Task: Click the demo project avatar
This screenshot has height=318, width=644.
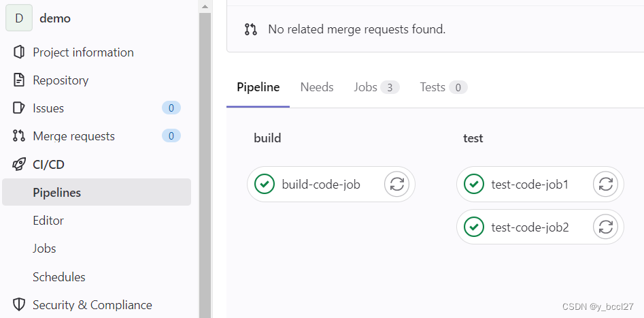Action: 19,18
